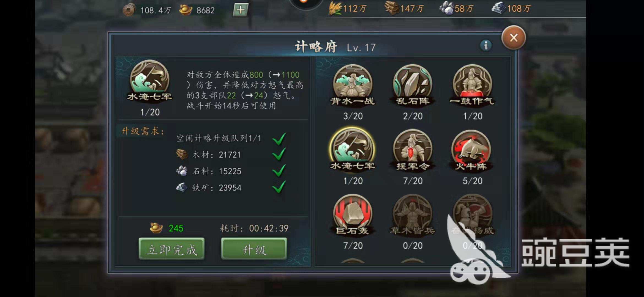The height and width of the screenshot is (297, 644).
Task: Close the 计略府 dialog
Action: pyautogui.click(x=514, y=38)
